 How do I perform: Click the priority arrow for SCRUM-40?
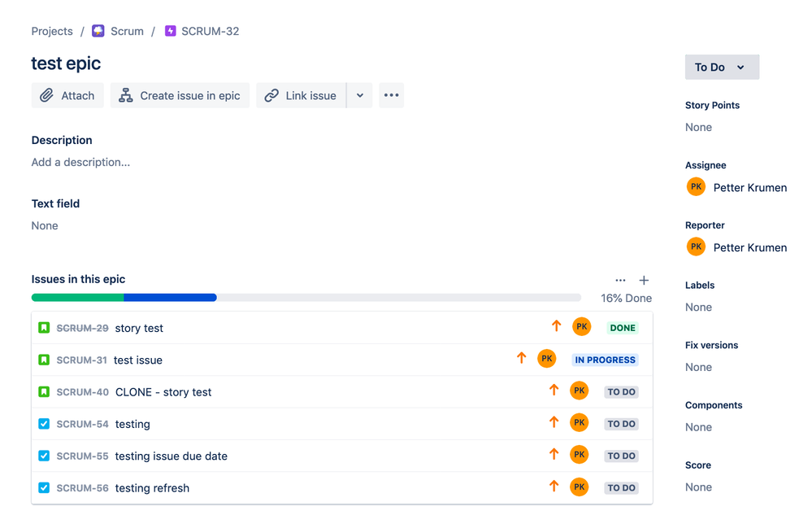554,390
